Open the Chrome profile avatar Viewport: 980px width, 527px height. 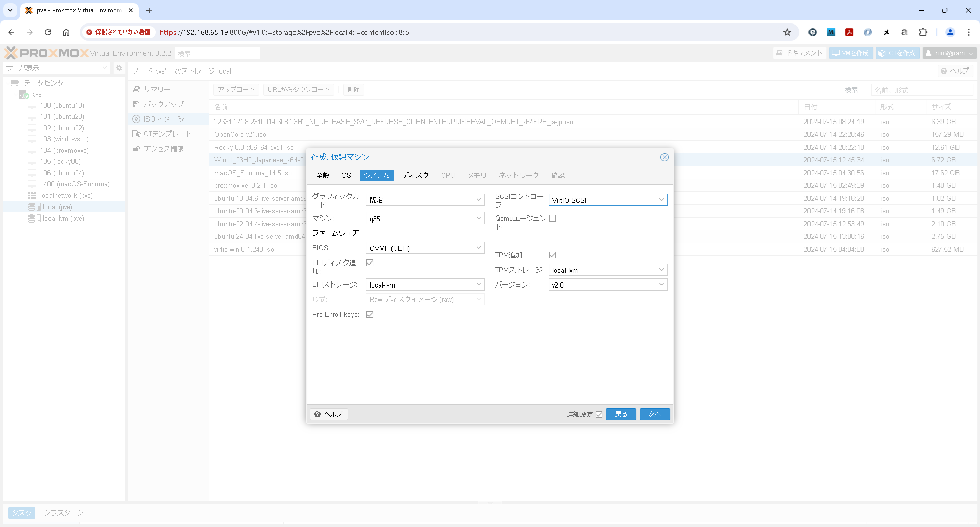(950, 32)
